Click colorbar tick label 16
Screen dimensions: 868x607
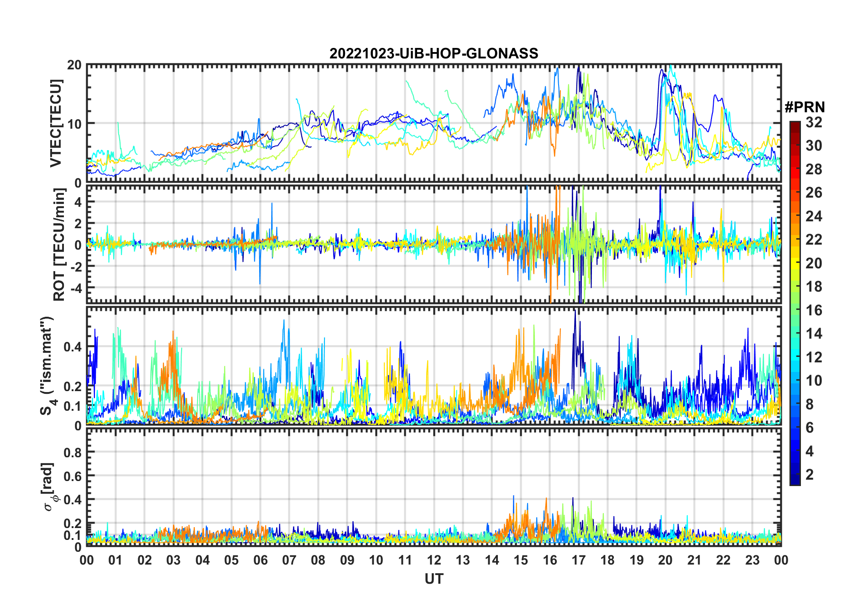coord(814,310)
